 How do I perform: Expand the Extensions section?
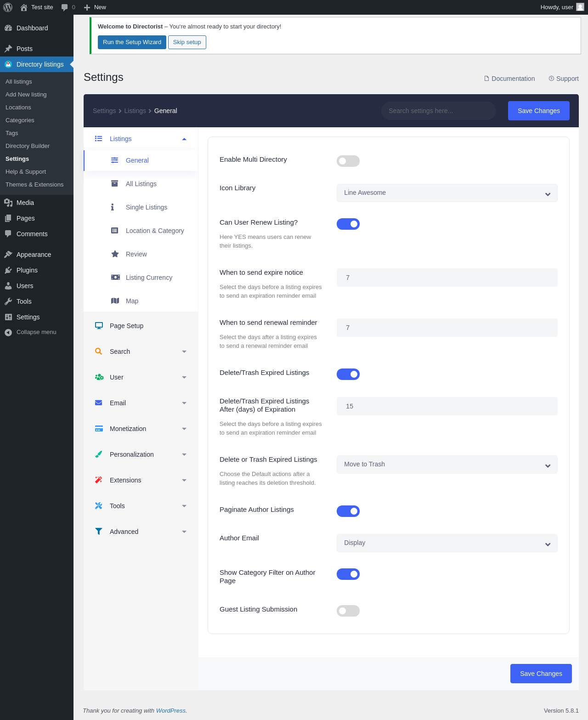pos(184,480)
